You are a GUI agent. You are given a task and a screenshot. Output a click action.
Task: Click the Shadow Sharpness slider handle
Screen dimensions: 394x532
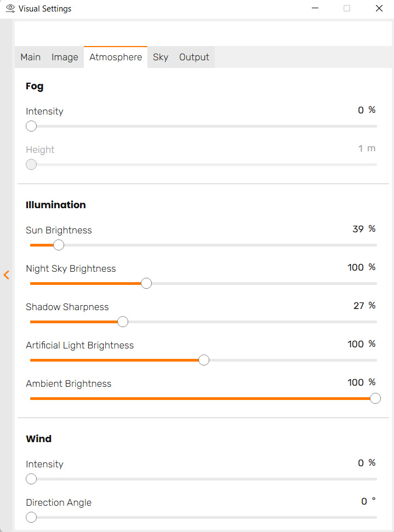(123, 322)
